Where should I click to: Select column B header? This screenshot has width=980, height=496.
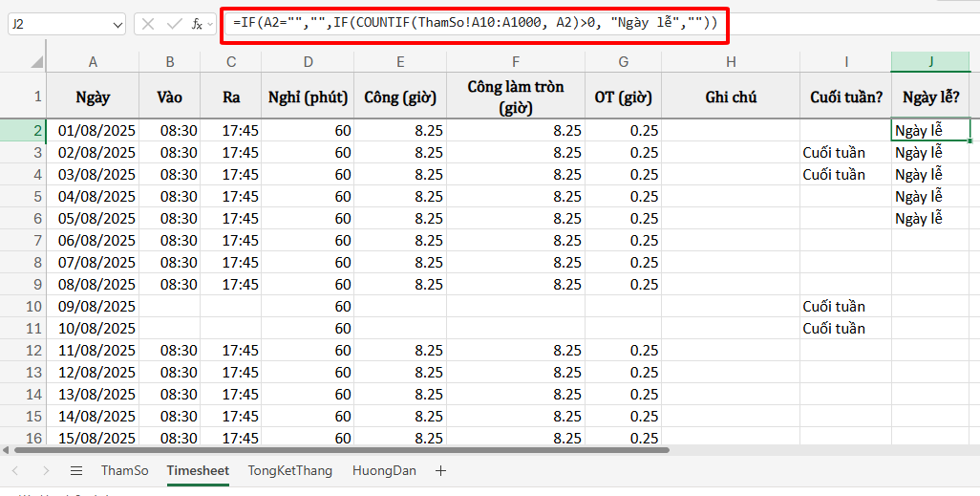coord(169,61)
